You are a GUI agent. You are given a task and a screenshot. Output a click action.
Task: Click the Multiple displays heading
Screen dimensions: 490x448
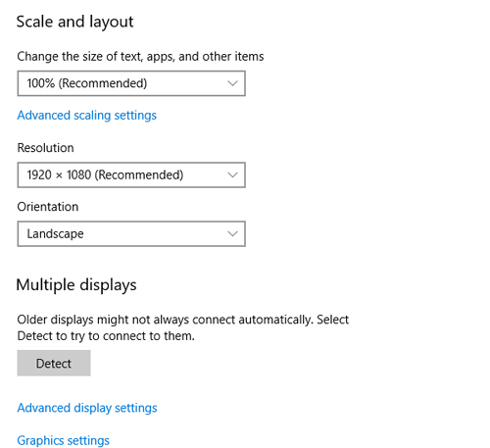[x=76, y=285]
